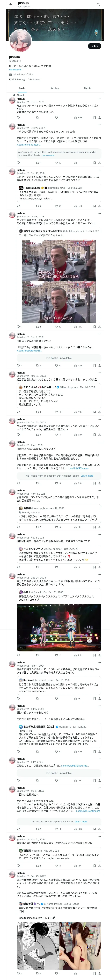Image resolution: width=110 pixels, height=980 pixels.
Task: Go back using the top-left arrow
Action: [x=11, y=5]
